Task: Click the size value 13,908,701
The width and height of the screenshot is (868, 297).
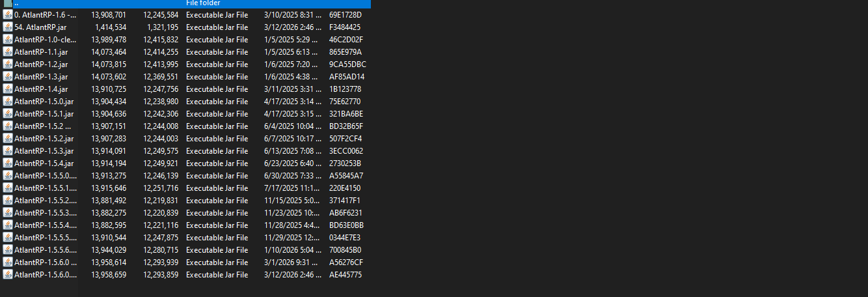Action: [109, 14]
